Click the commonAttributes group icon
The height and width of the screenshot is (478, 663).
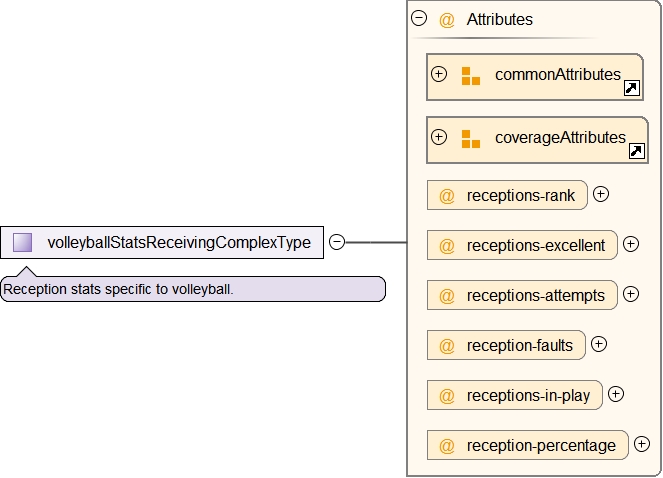pyautogui.click(x=471, y=76)
